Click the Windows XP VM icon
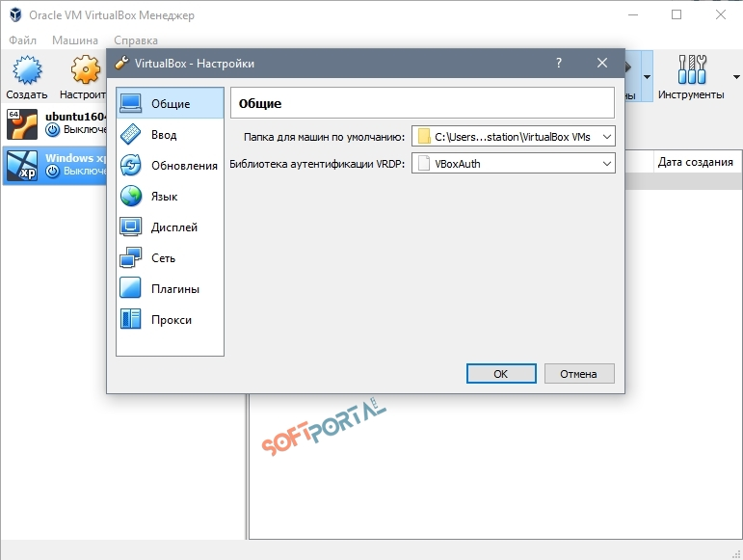The image size is (743, 560). coord(22,166)
